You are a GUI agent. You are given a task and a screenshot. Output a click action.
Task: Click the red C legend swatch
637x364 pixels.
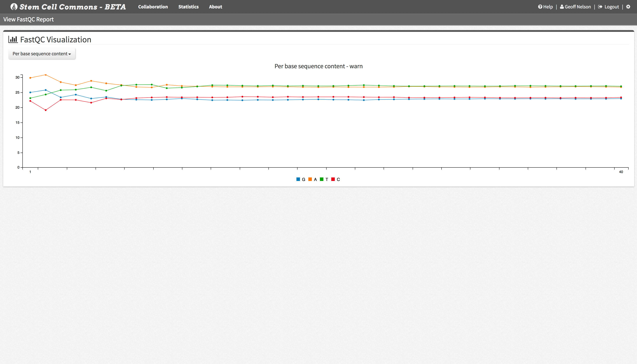point(333,179)
